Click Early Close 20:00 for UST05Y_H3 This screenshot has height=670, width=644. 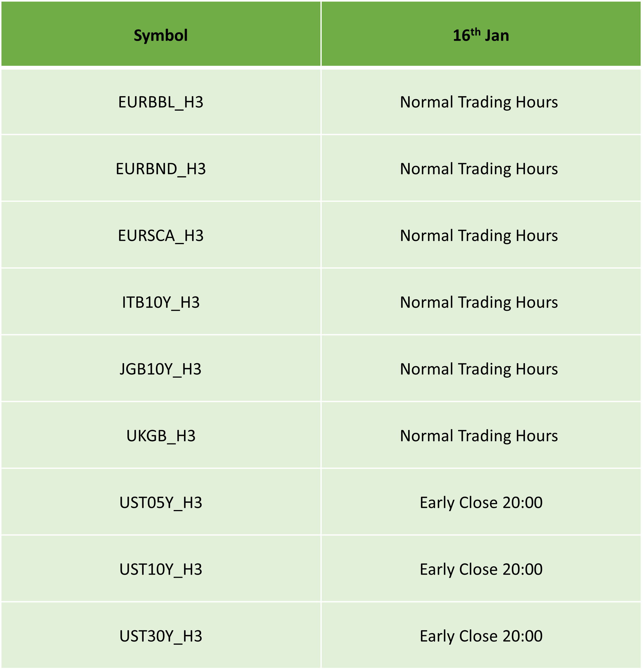pos(481,502)
